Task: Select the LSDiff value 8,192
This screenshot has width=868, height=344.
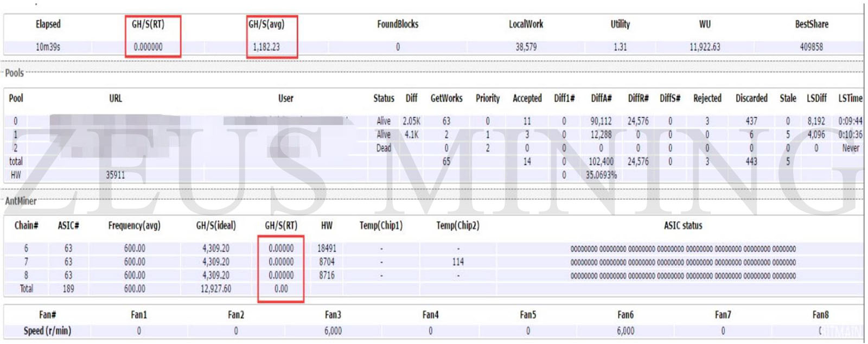Action: click(816, 121)
